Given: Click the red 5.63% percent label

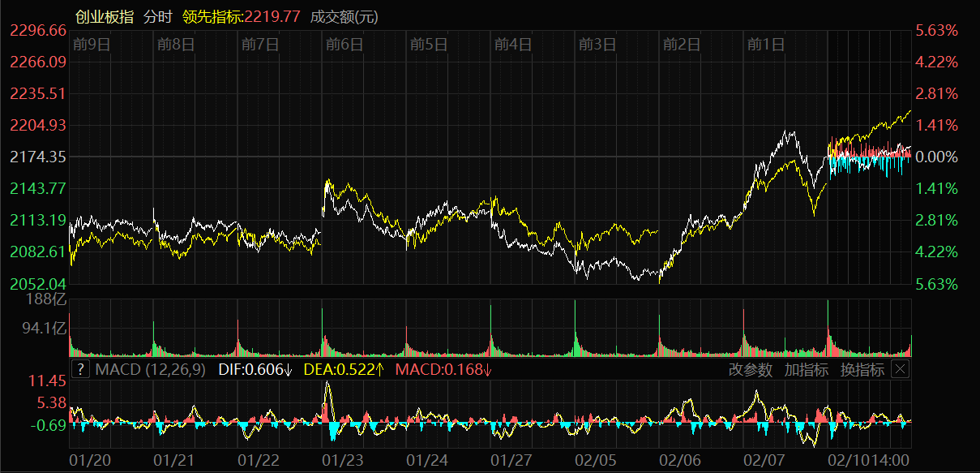Looking at the screenshot, I should [x=936, y=31].
